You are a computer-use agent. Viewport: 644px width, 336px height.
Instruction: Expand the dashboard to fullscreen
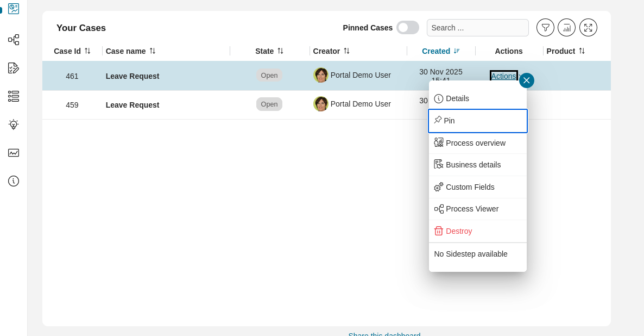[x=588, y=27]
